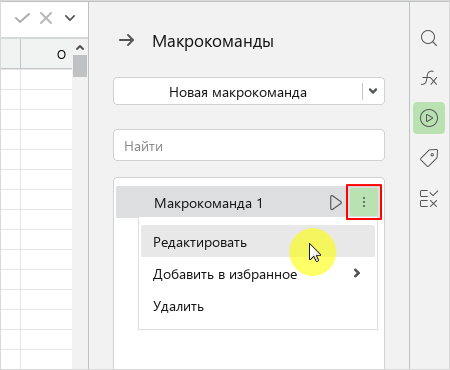Focus the Найти search field

pyautogui.click(x=249, y=145)
